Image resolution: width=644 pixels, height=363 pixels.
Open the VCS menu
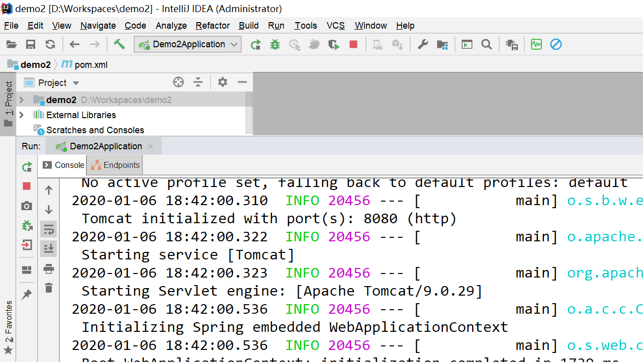pyautogui.click(x=336, y=26)
